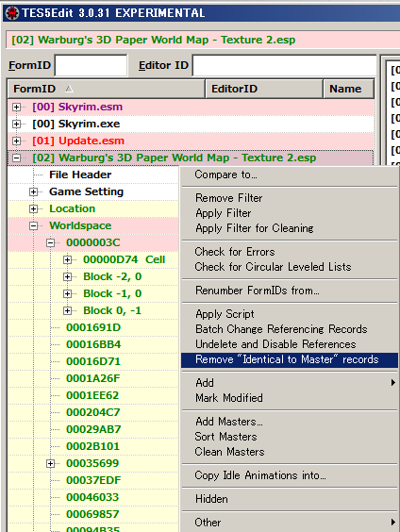Viewport: 400px width, 532px height.
Task: Choose Apply Filter for Cleaning
Action: click(x=290, y=228)
